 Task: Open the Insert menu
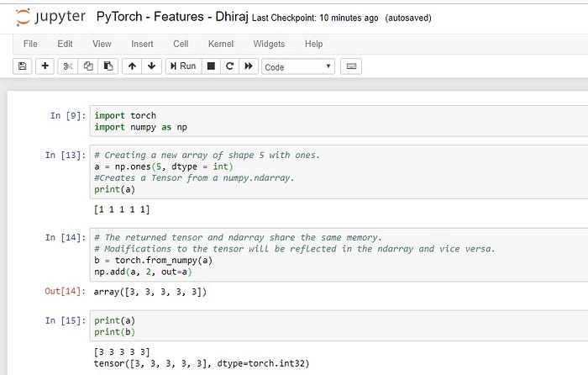pos(142,44)
